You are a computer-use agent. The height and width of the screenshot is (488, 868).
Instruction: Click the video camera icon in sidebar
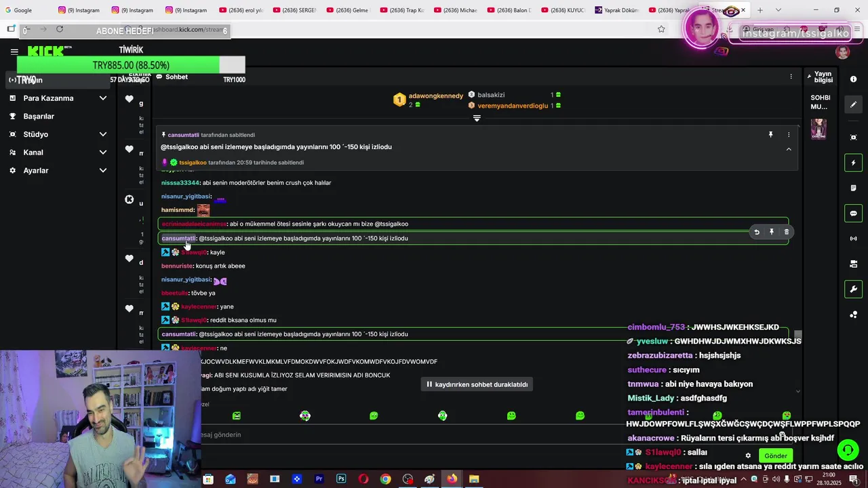pyautogui.click(x=853, y=264)
